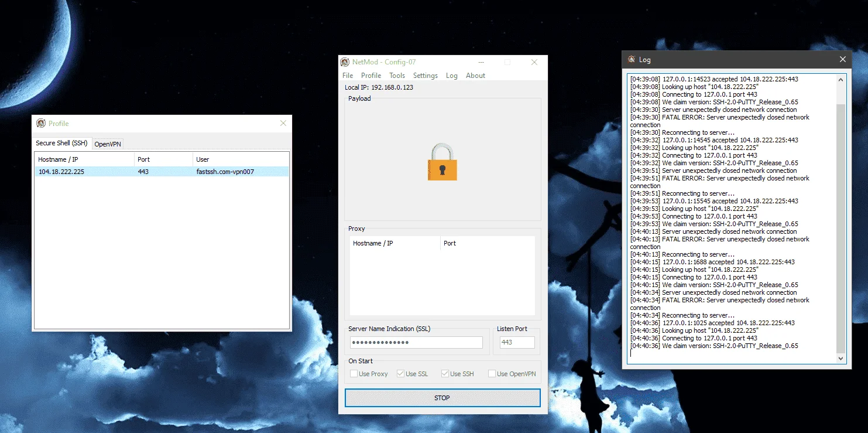The image size is (868, 433).
Task: Close the Profile window
Action: 283,124
